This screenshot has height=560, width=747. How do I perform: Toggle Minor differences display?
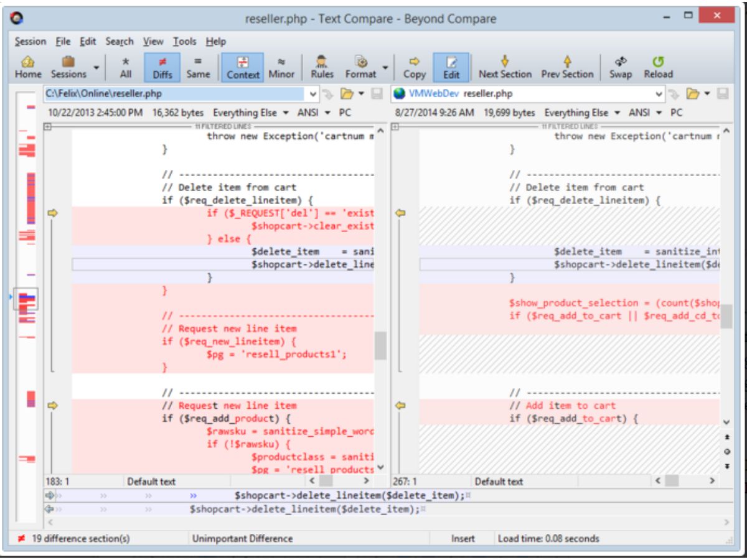point(281,67)
